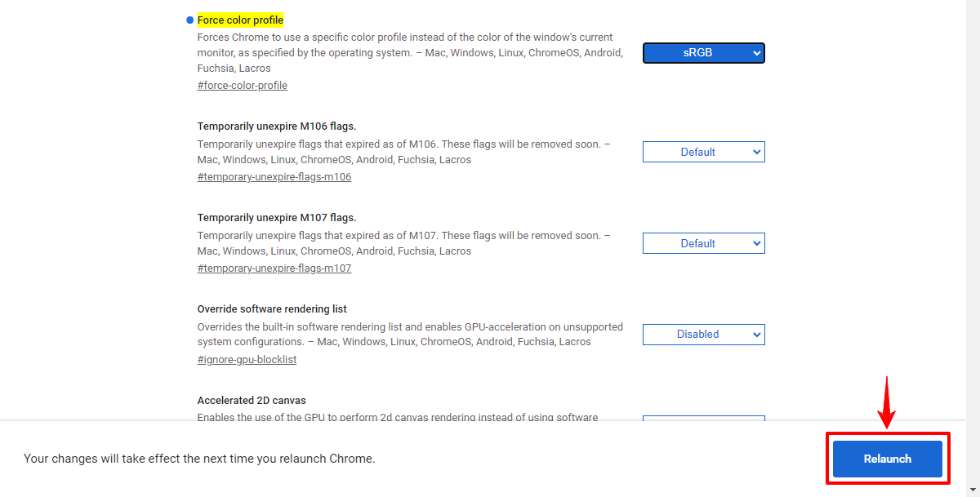Image resolution: width=980 pixels, height=497 pixels.
Task: Visit the #temporary-unexpire-flags-m107 link
Action: pos(274,268)
